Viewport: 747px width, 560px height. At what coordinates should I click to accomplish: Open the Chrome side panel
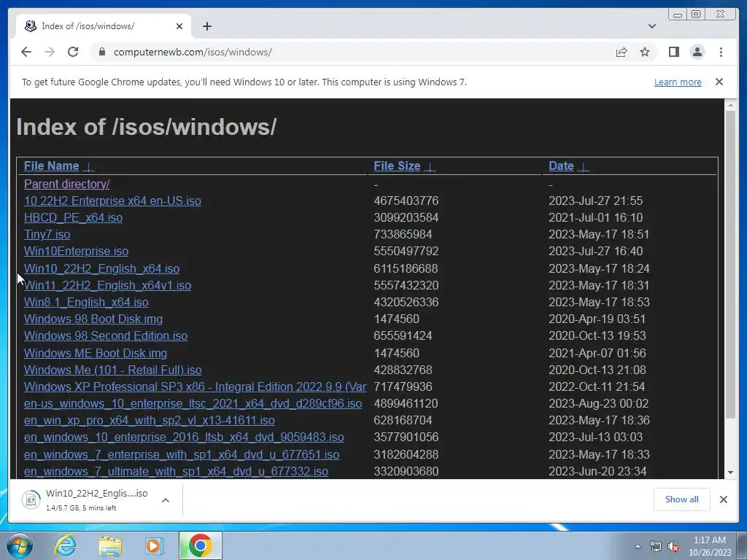click(x=673, y=52)
